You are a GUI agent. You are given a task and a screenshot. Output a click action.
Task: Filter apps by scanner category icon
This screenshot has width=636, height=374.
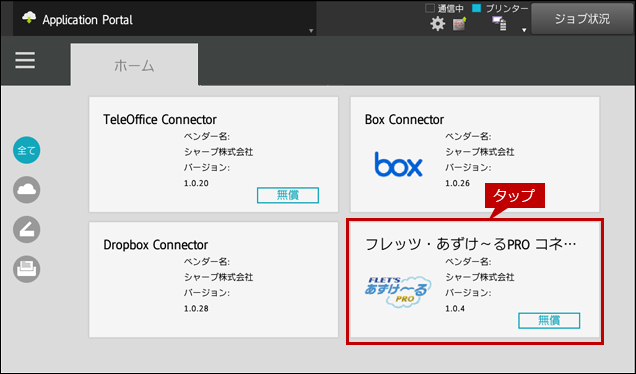pyautogui.click(x=26, y=230)
